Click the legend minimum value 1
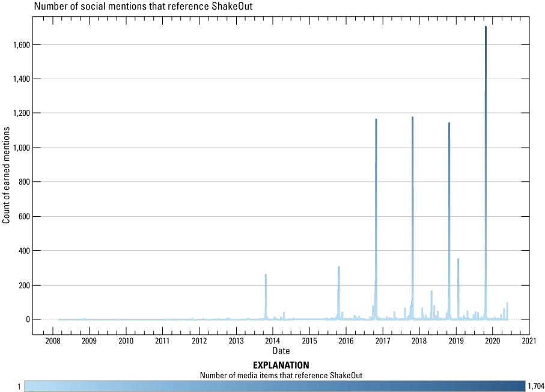The height and width of the screenshot is (392, 545). (x=19, y=386)
